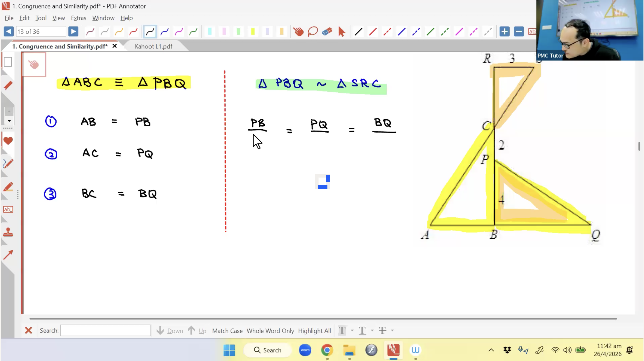The height and width of the screenshot is (361, 644).
Task: Select the red arrow pointer tool
Action: (x=341, y=32)
